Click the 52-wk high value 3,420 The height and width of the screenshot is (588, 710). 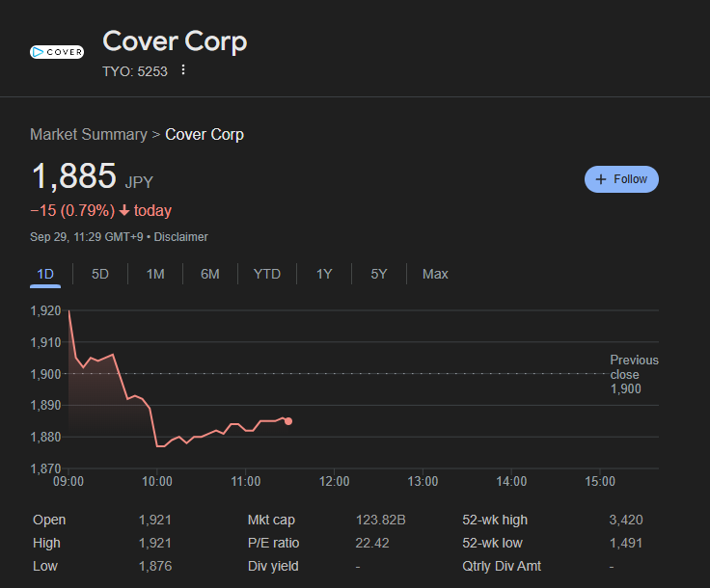[626, 520]
